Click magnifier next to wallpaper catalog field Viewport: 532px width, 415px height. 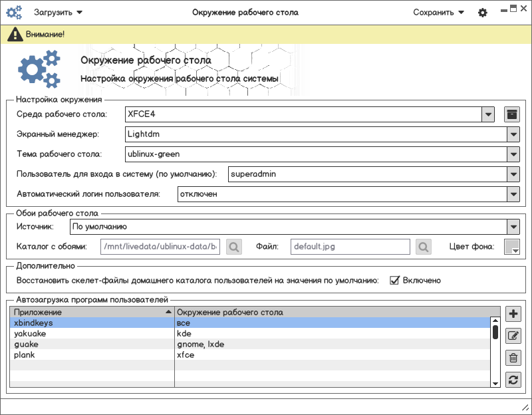tap(234, 247)
